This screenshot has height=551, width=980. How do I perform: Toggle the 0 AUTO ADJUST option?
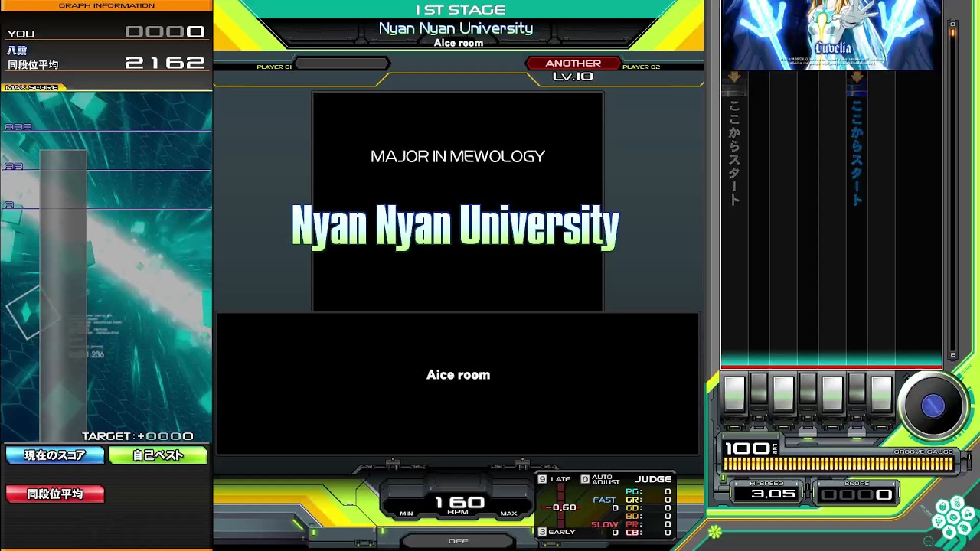pos(600,480)
